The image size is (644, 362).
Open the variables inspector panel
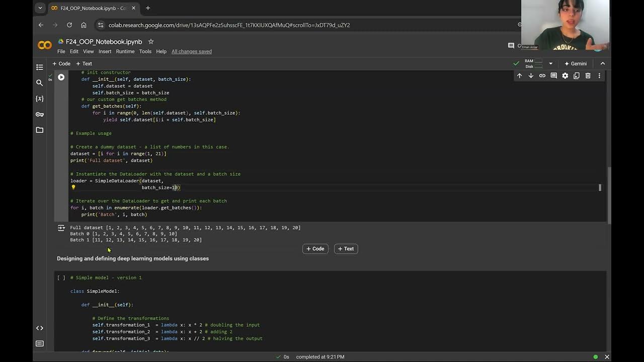(40, 99)
